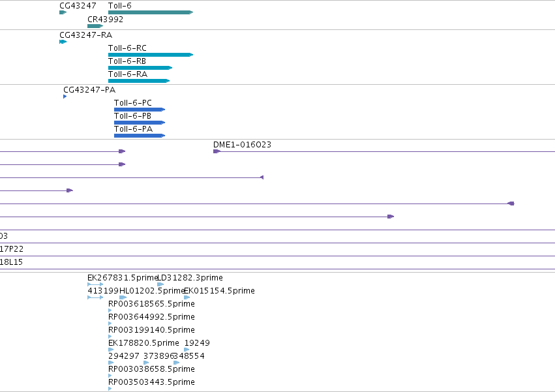This screenshot has height=392, width=555.
Task: Select the HL01202.5prime EST arrow
Action: tap(123, 297)
